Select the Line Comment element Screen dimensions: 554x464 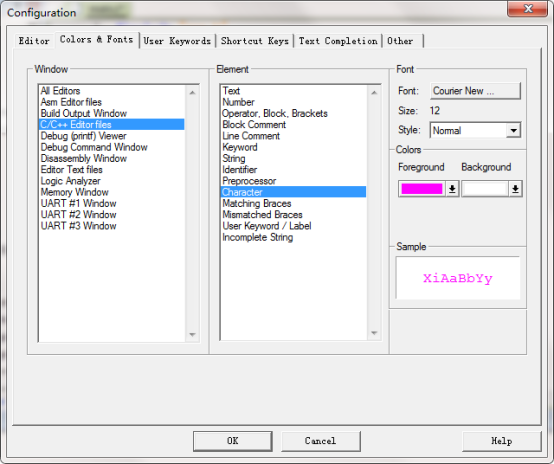(293, 136)
